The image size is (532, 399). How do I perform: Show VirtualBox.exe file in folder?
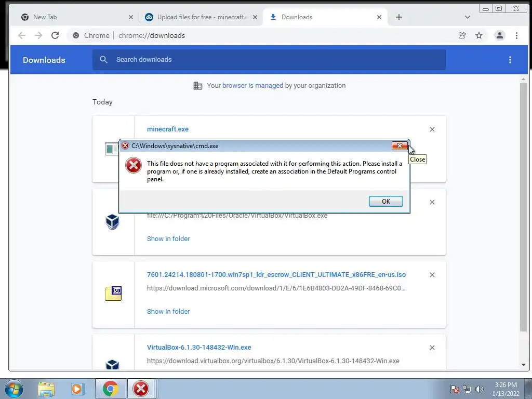click(x=168, y=238)
